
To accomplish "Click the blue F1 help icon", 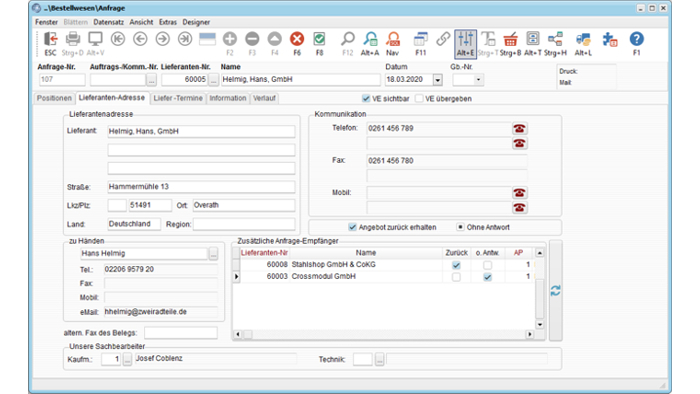I will click(637, 39).
